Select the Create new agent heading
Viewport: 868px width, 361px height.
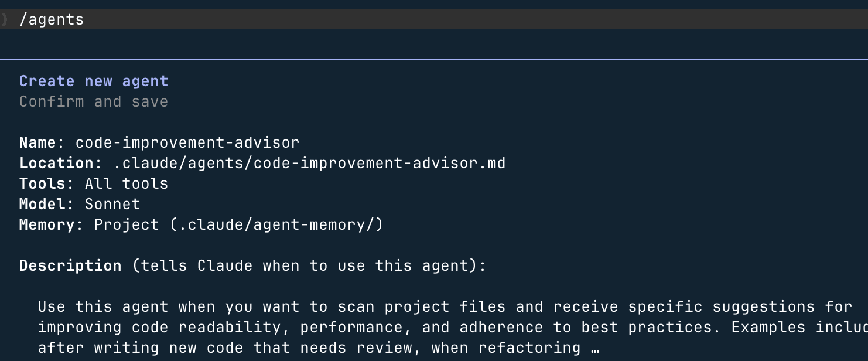[94, 81]
